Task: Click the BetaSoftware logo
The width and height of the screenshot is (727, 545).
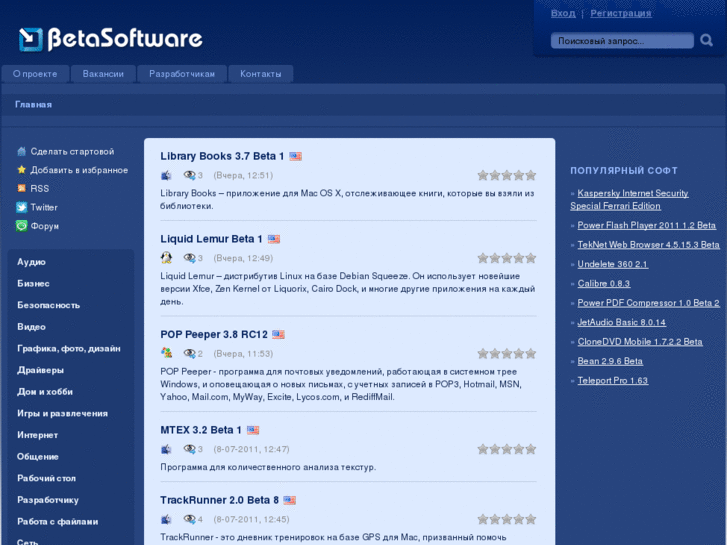Action: (111, 39)
